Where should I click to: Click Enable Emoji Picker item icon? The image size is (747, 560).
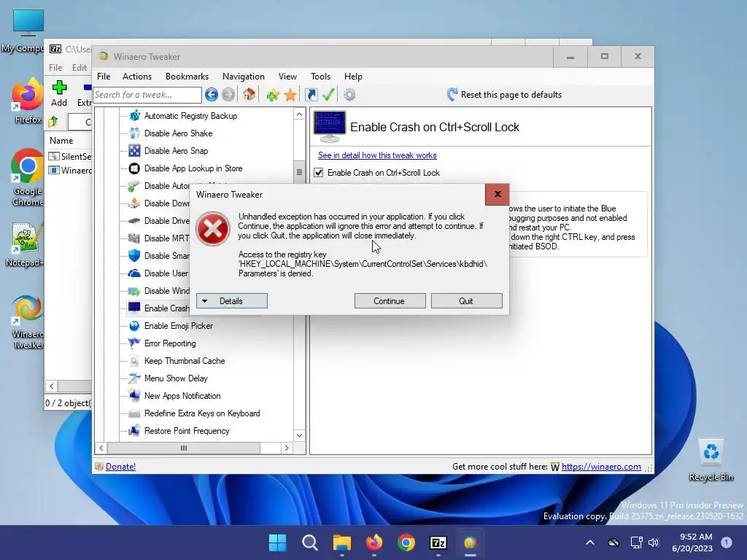click(135, 326)
